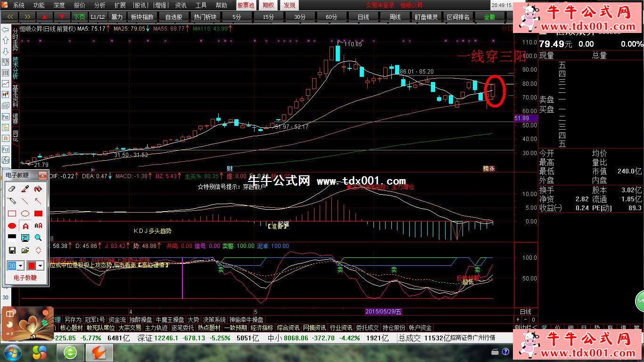The width and height of the screenshot is (644, 362).
Task: Click the 区间排名 toolbar button
Action: [458, 16]
